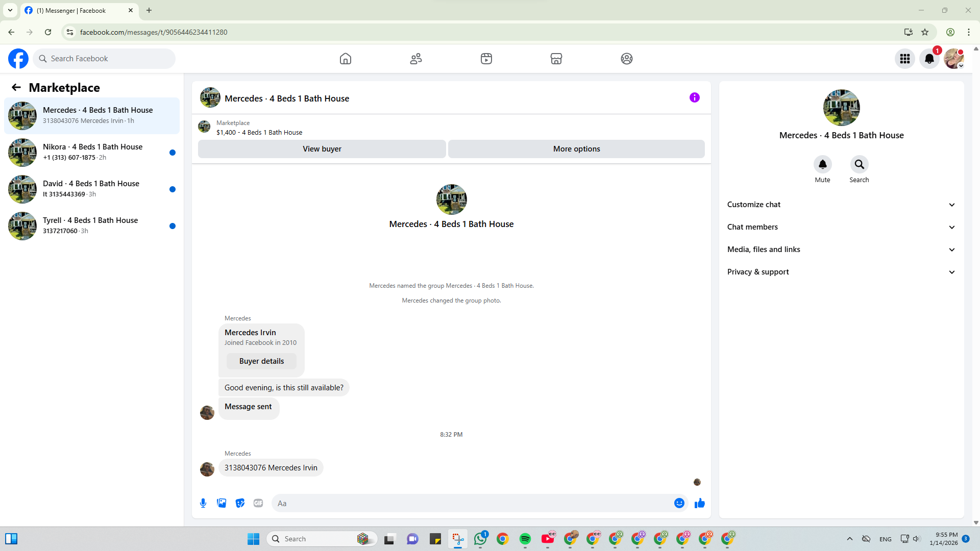Attach a file with the photo icon
980x551 pixels.
[x=222, y=503]
